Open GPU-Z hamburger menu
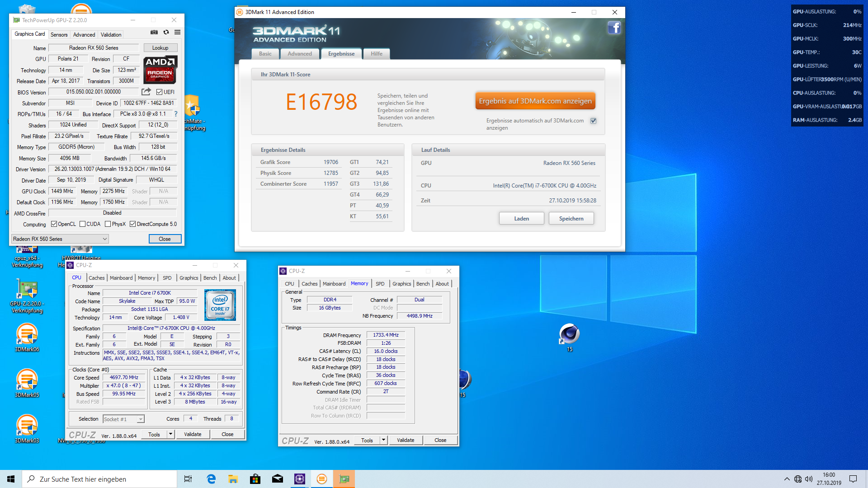 coord(178,33)
